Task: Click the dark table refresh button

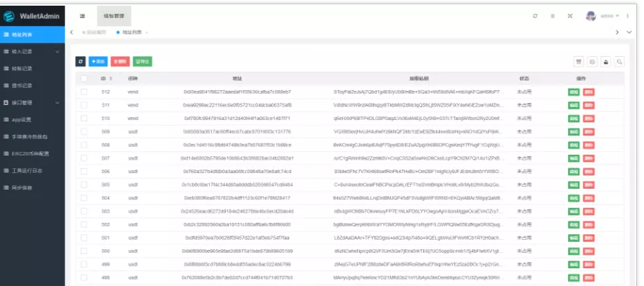Action: pos(81,61)
